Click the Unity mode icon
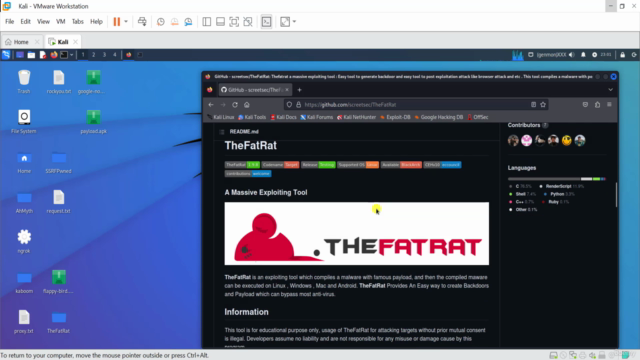640x360 pixels. (x=248, y=22)
